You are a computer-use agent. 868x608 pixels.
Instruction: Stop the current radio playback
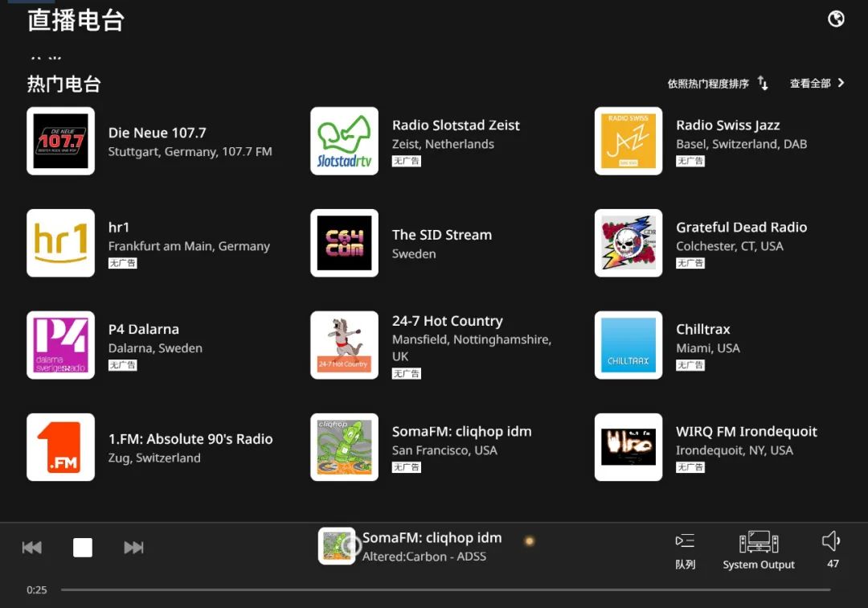83,548
